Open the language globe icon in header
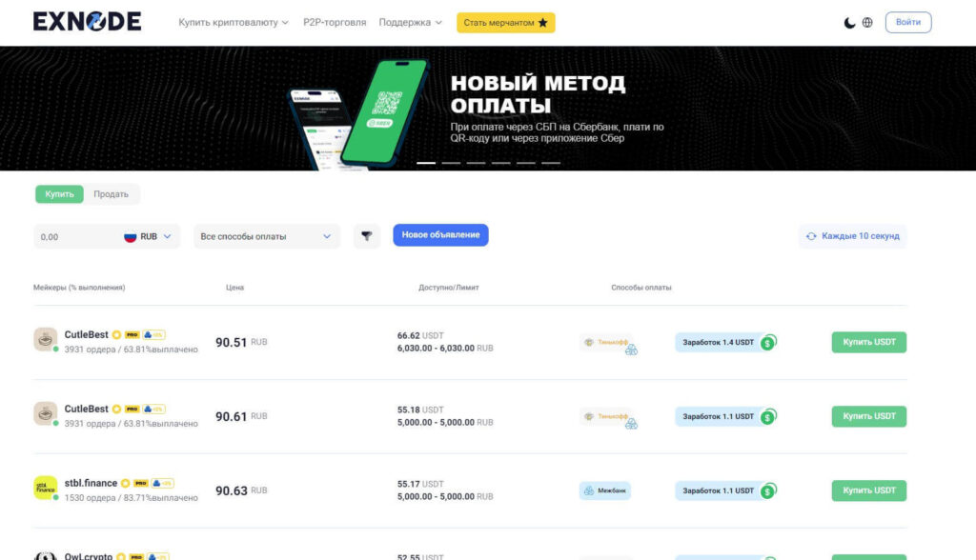Screen dimensions: 976x560 coord(867,22)
